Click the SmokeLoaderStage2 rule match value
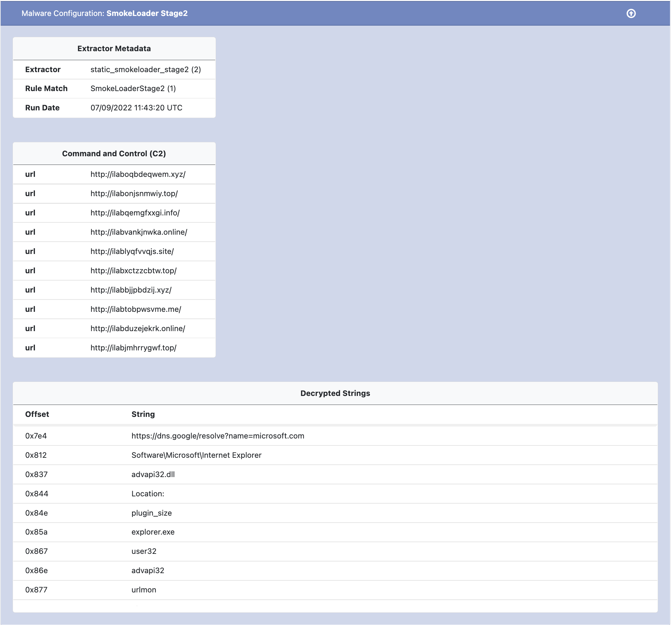The height and width of the screenshot is (625, 672). (133, 88)
